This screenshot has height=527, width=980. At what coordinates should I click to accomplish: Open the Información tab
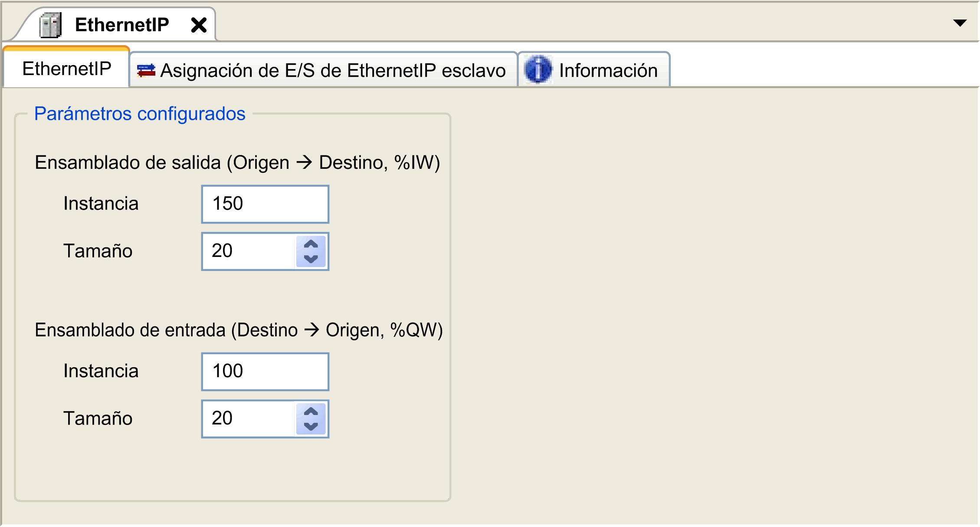608,71
